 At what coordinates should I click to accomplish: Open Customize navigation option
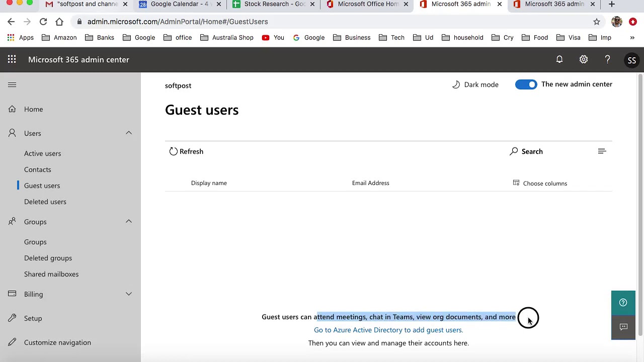tap(57, 342)
